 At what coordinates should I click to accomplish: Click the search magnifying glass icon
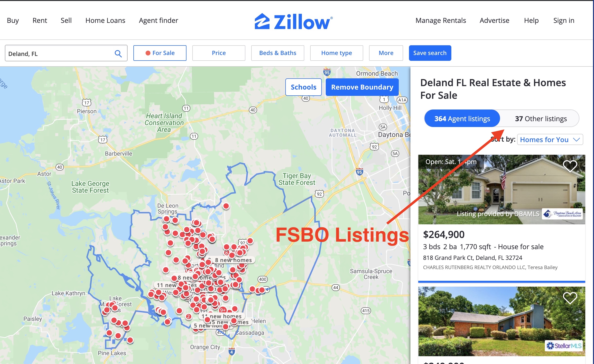pyautogui.click(x=118, y=54)
